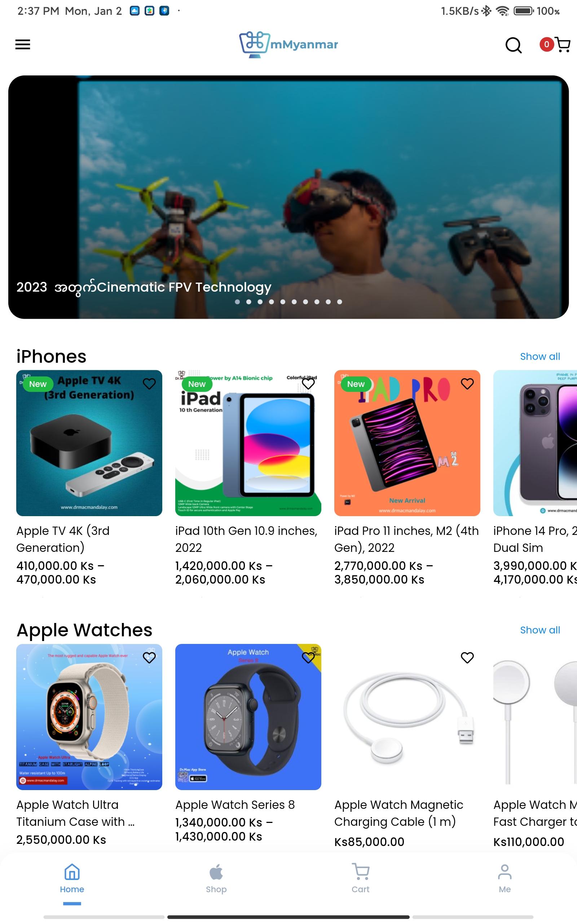The image size is (577, 924).
Task: Click the mMyanmar logo
Action: 288,45
